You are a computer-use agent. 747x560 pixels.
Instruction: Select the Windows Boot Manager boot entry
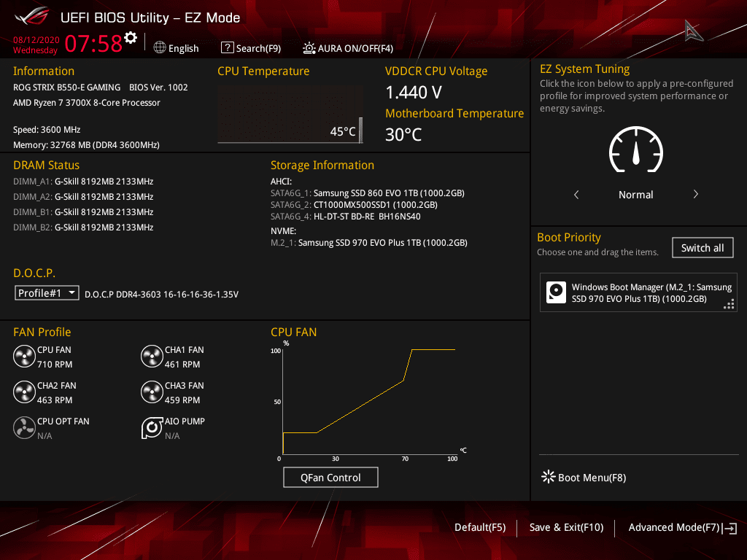tap(638, 292)
